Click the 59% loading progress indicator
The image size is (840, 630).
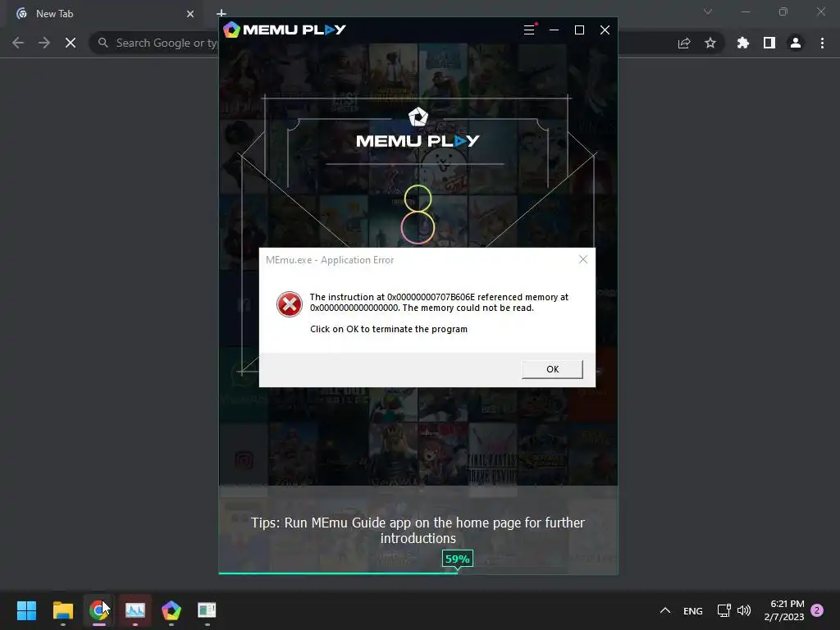tap(458, 559)
